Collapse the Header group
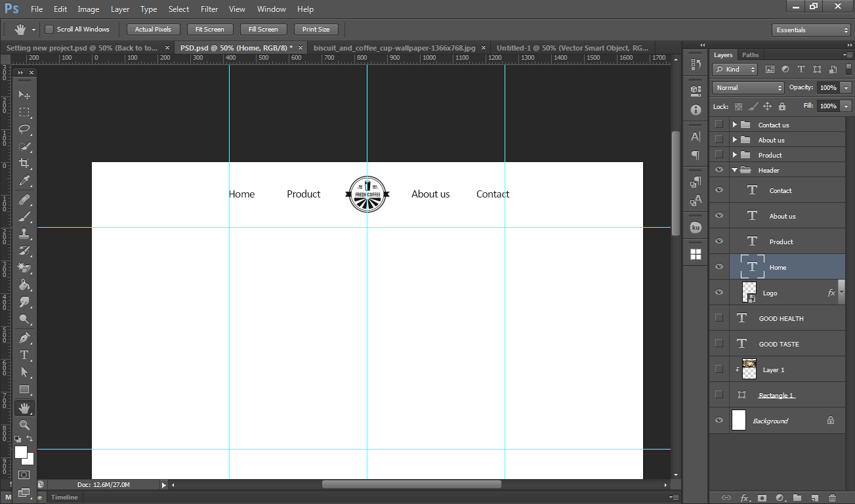The width and height of the screenshot is (855, 504). pos(735,170)
